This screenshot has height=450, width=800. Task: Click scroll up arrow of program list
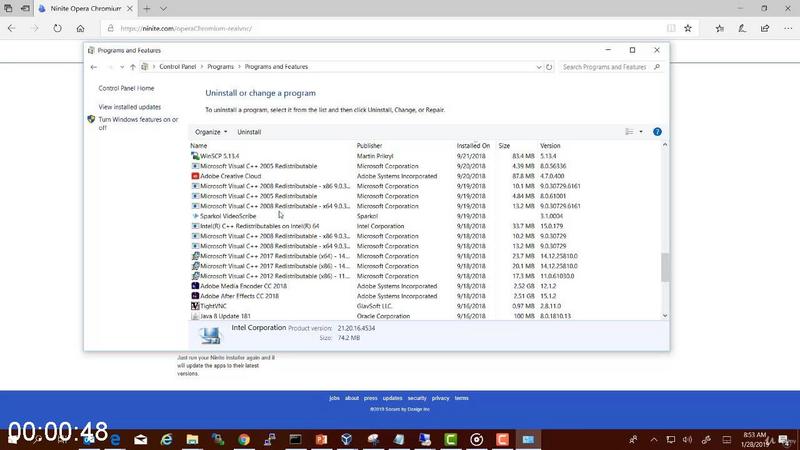(665, 145)
